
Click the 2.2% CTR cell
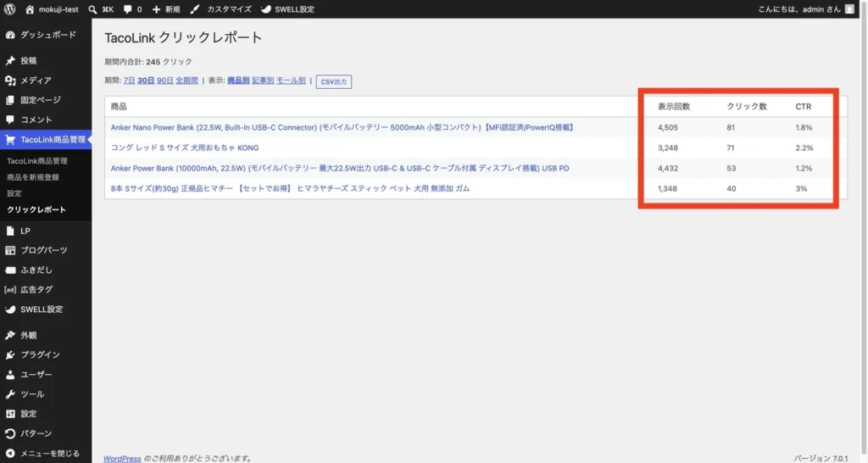pyautogui.click(x=804, y=148)
